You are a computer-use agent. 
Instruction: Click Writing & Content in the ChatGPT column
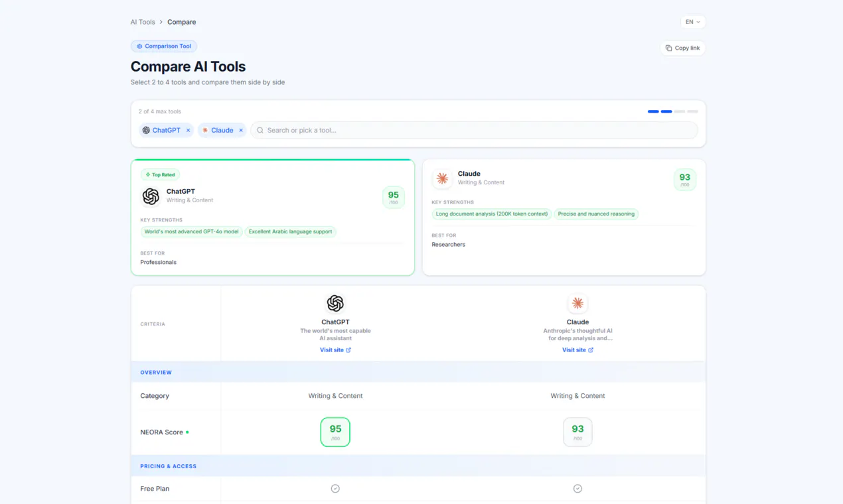coord(335,395)
